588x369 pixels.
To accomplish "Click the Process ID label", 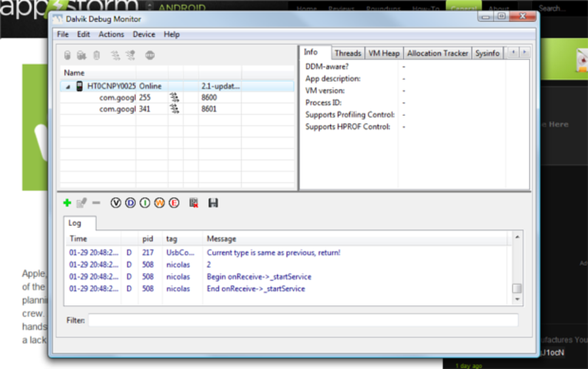I will 323,102.
